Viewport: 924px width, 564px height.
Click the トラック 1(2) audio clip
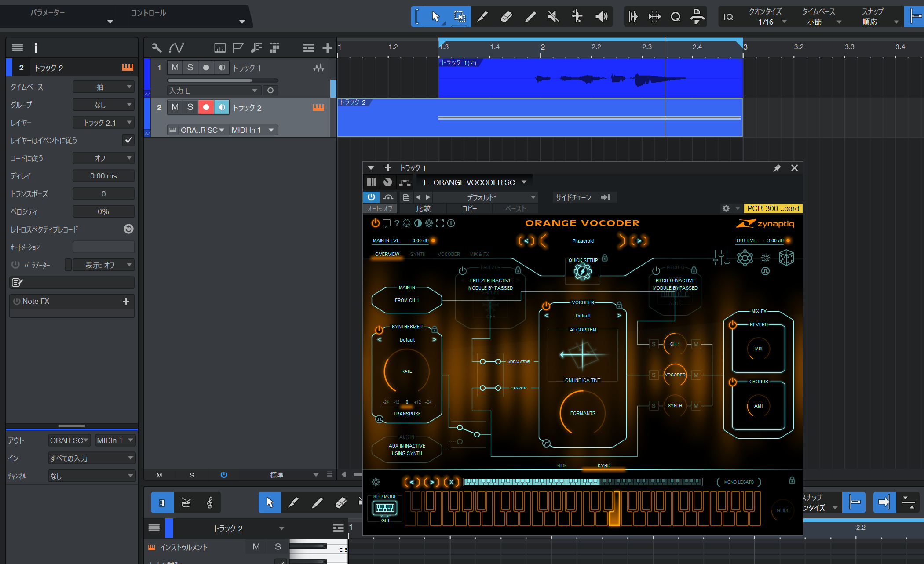591,78
